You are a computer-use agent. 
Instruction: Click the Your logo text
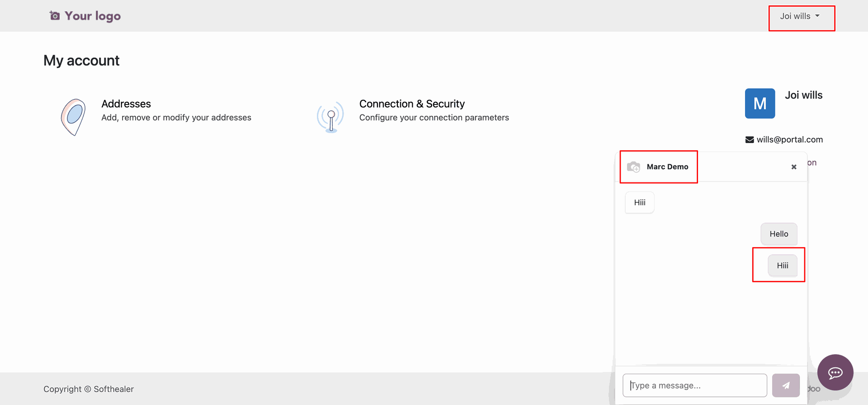coord(93,16)
